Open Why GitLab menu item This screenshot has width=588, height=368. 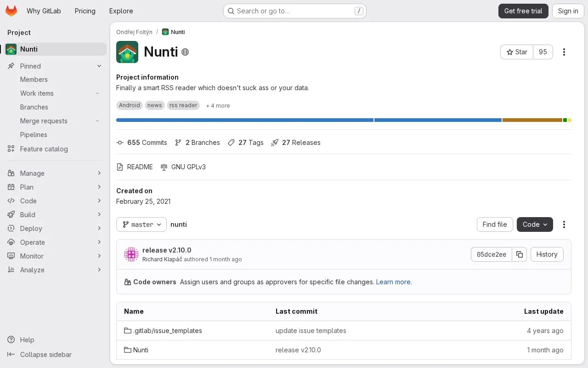[44, 11]
